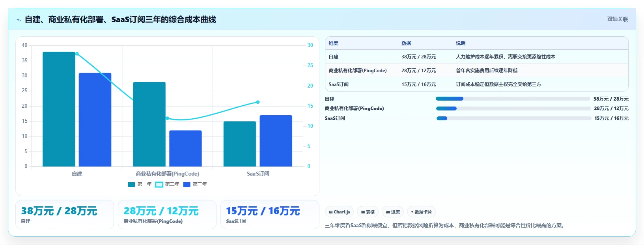Click the 自建 third-year blue bar
Screen dimensions: 644x245
coord(95,120)
